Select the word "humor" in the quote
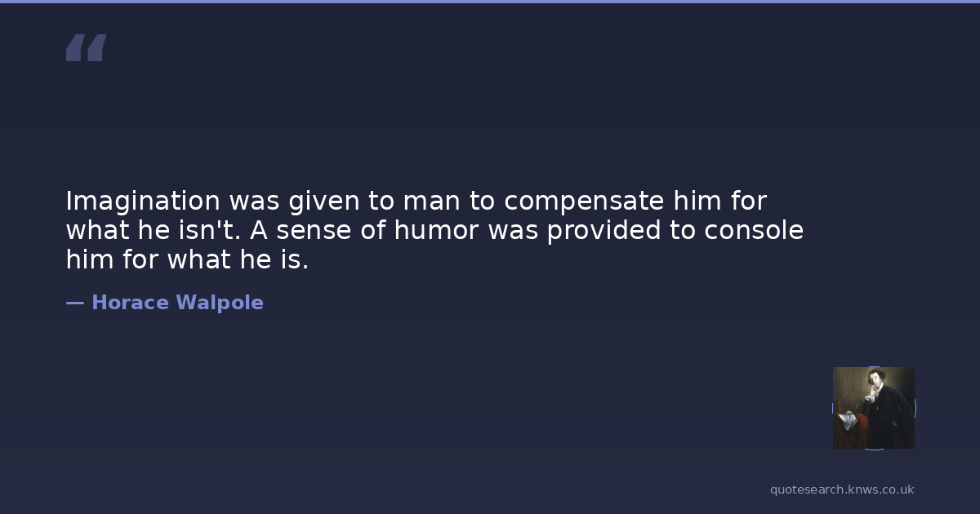980x514 pixels. (x=436, y=231)
